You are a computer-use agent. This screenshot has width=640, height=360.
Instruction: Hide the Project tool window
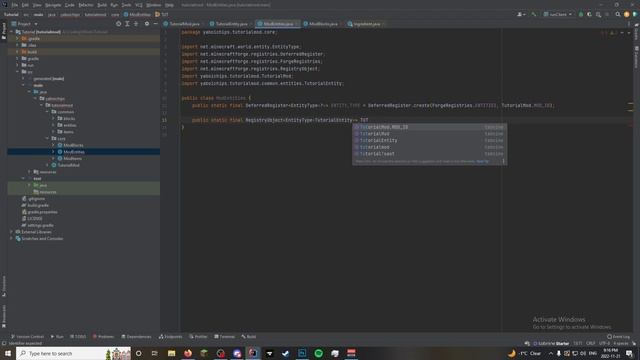pos(156,24)
